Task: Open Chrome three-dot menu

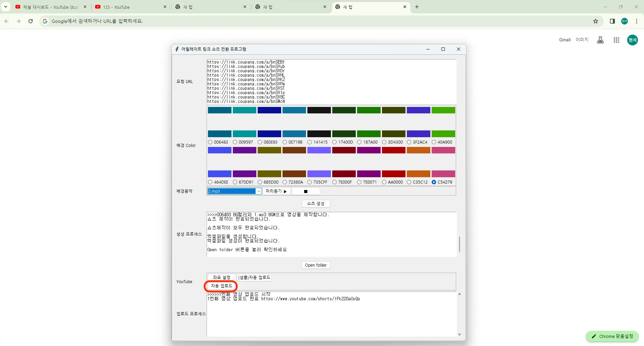Action: 637,21
